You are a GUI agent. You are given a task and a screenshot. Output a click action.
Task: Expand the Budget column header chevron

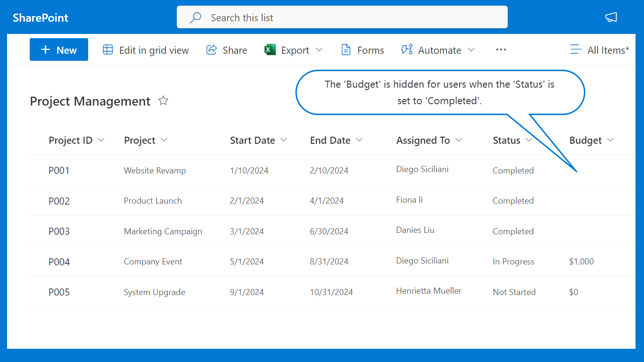[611, 140]
